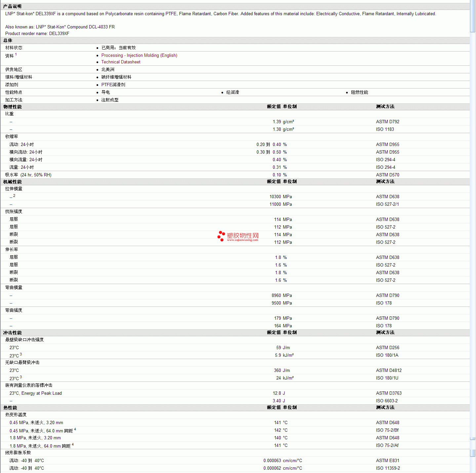Click the 供货地区 row label

click(x=14, y=70)
